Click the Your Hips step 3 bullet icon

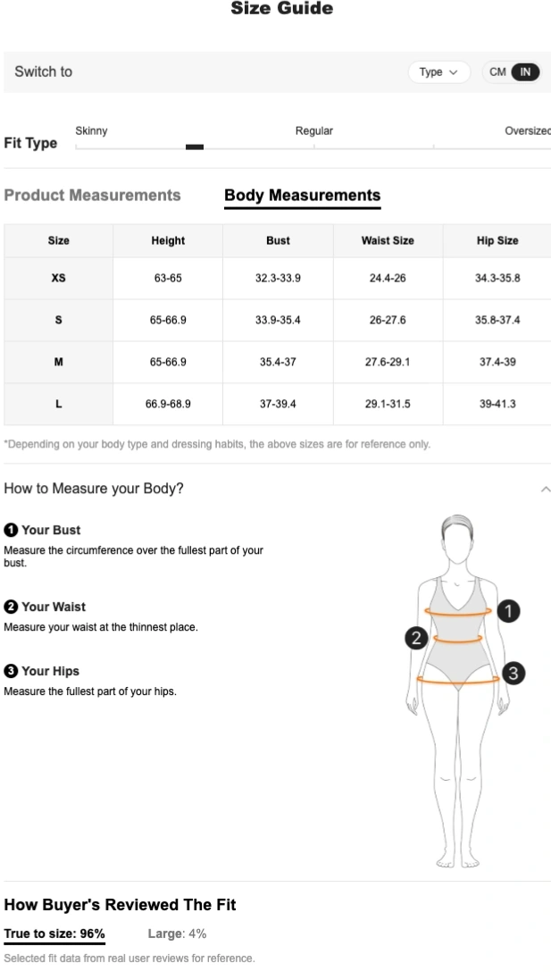(x=10, y=671)
